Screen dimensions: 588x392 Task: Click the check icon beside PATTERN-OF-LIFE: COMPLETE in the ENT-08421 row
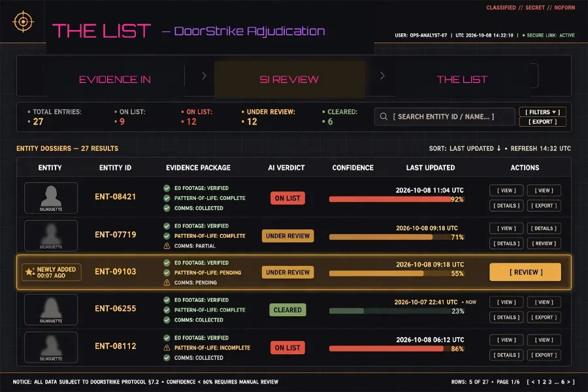coord(167,198)
